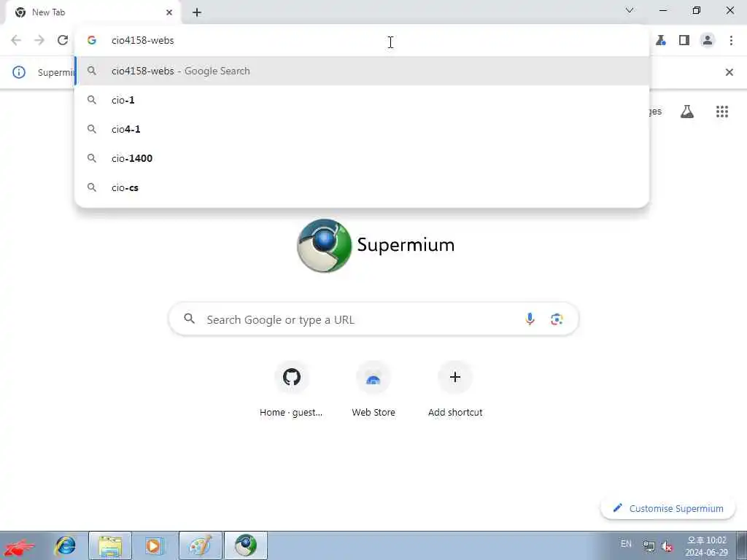Switch to Paint in the taskbar
The image size is (747, 560).
tap(201, 545)
